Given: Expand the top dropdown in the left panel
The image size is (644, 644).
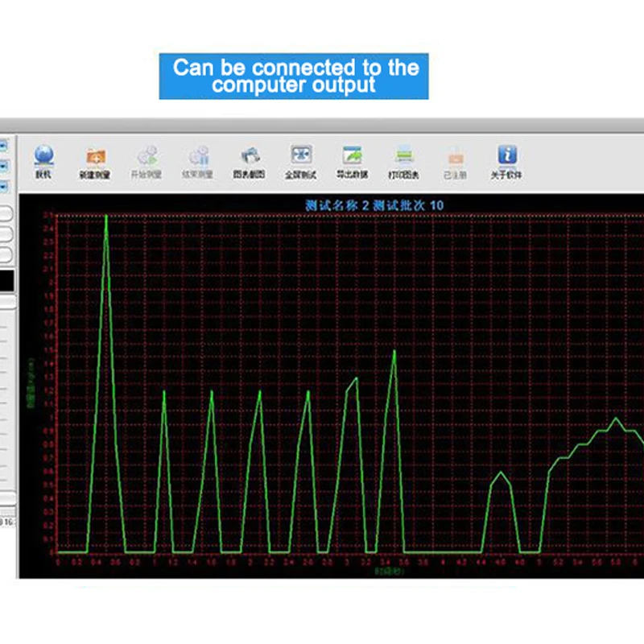Looking at the screenshot, I should click(x=3, y=146).
